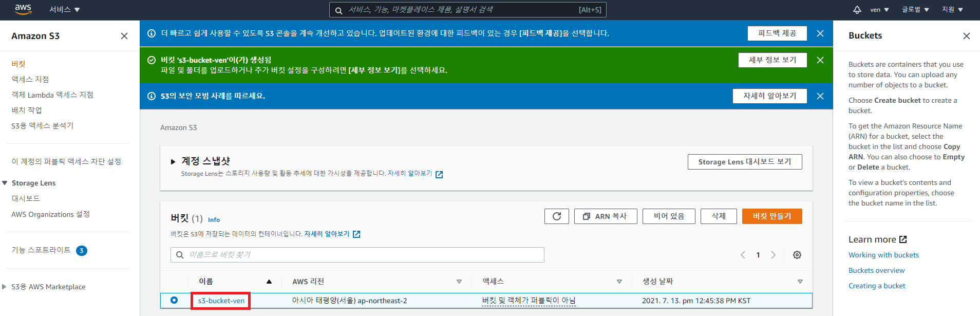Open external link icon next to bucket learn more
This screenshot has height=316, width=980.
point(356,234)
